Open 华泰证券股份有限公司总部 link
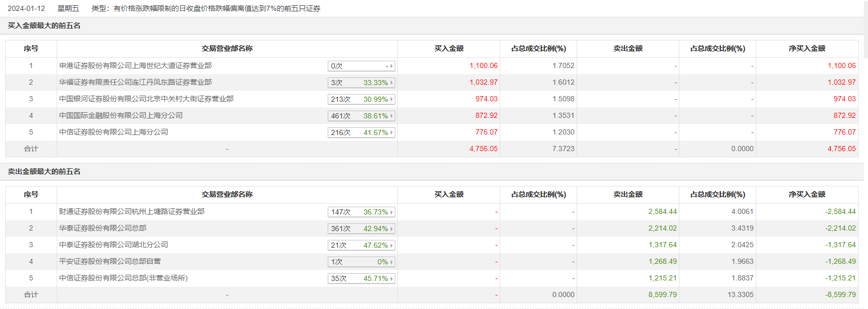The image size is (868, 309). click(102, 228)
